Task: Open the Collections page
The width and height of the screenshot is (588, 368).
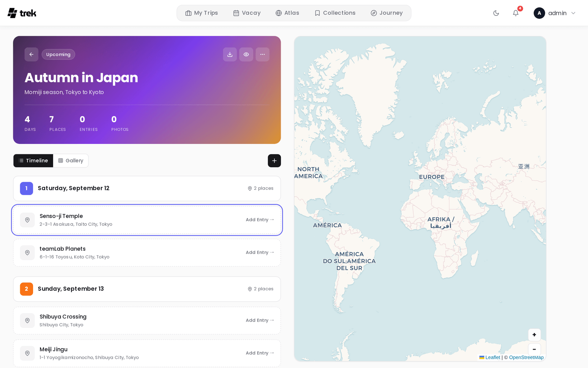Action: pos(335,13)
